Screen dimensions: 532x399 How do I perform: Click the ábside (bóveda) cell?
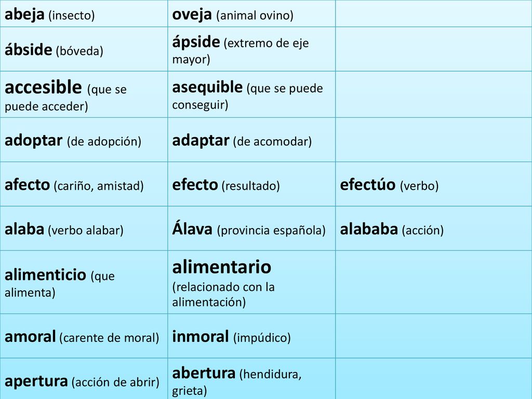pos(84,49)
